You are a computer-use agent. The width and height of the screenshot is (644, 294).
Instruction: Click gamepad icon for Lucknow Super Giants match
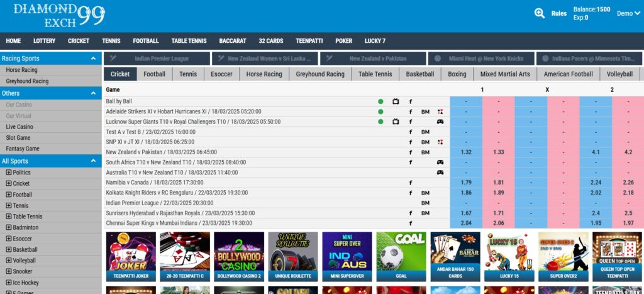(x=440, y=122)
